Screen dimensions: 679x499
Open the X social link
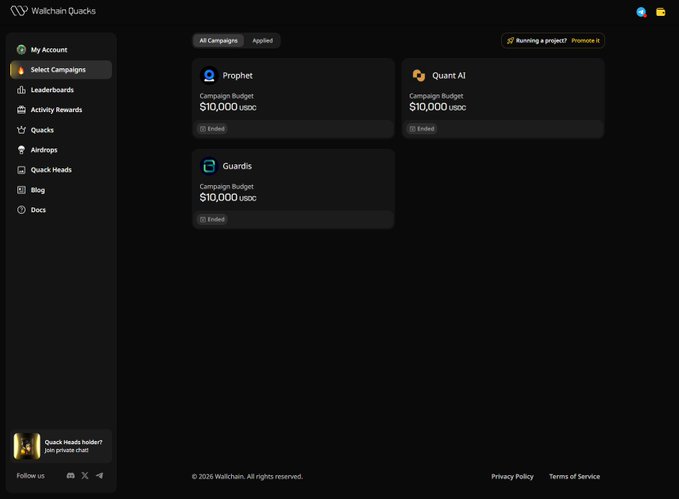[85, 476]
